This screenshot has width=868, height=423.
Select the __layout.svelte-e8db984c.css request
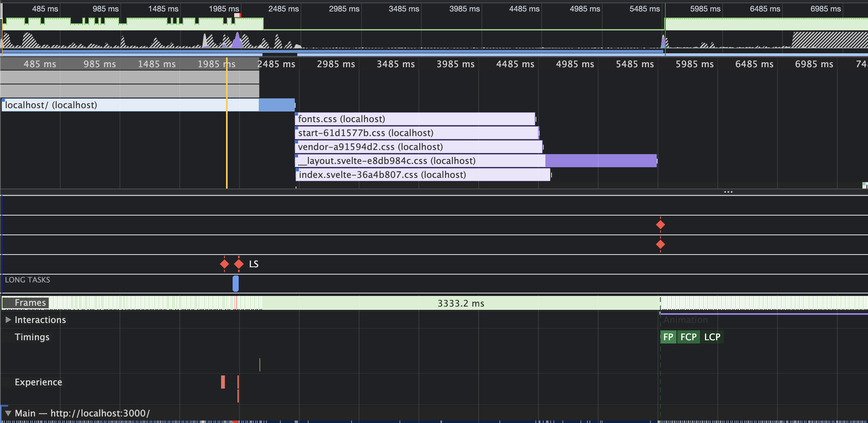pos(409,161)
